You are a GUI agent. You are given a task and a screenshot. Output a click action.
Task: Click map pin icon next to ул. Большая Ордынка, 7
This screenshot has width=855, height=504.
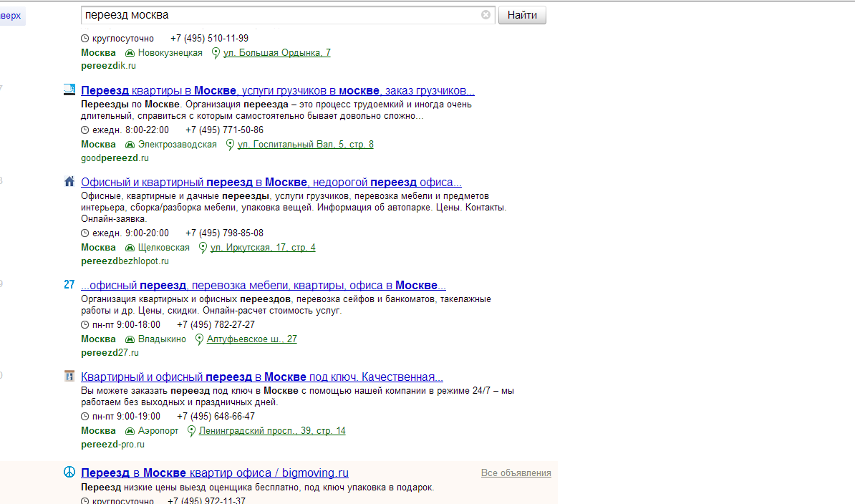point(216,53)
